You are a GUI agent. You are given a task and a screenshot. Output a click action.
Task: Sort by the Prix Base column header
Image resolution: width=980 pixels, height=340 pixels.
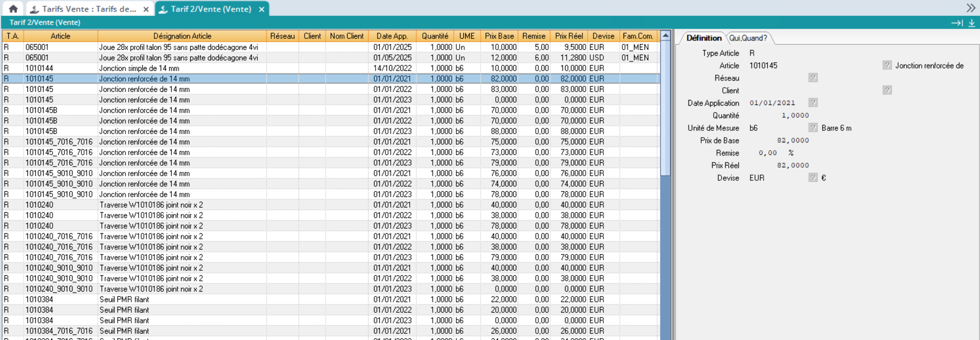[x=499, y=36]
